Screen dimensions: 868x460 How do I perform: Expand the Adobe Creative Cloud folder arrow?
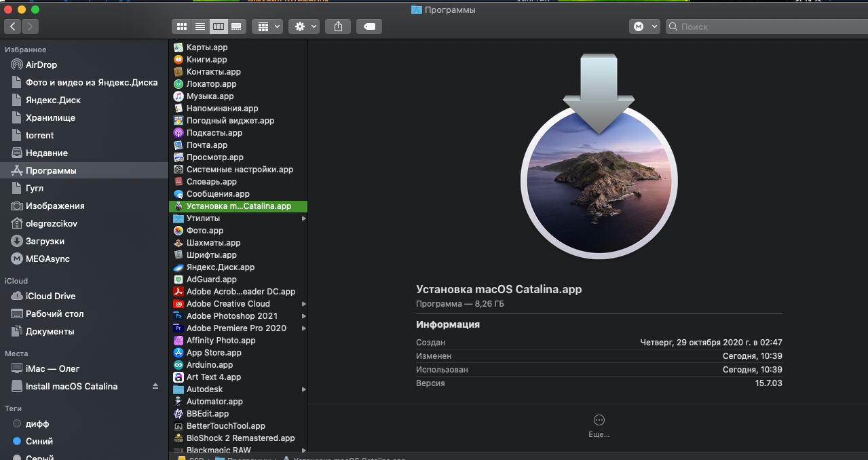click(303, 304)
